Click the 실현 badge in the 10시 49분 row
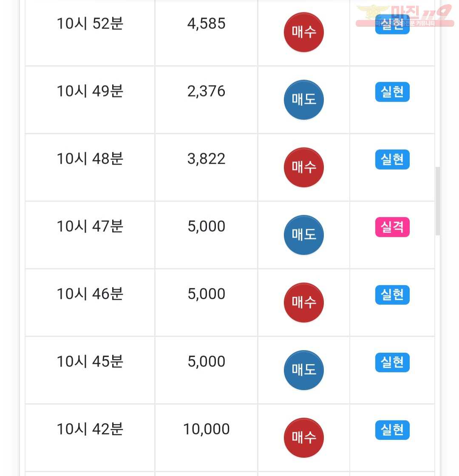Screen dimensions: 459x476 coord(392,92)
